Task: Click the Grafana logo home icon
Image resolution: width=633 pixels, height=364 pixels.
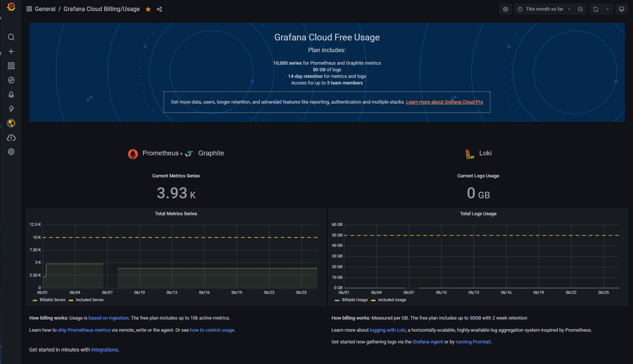Action: [x=11, y=7]
